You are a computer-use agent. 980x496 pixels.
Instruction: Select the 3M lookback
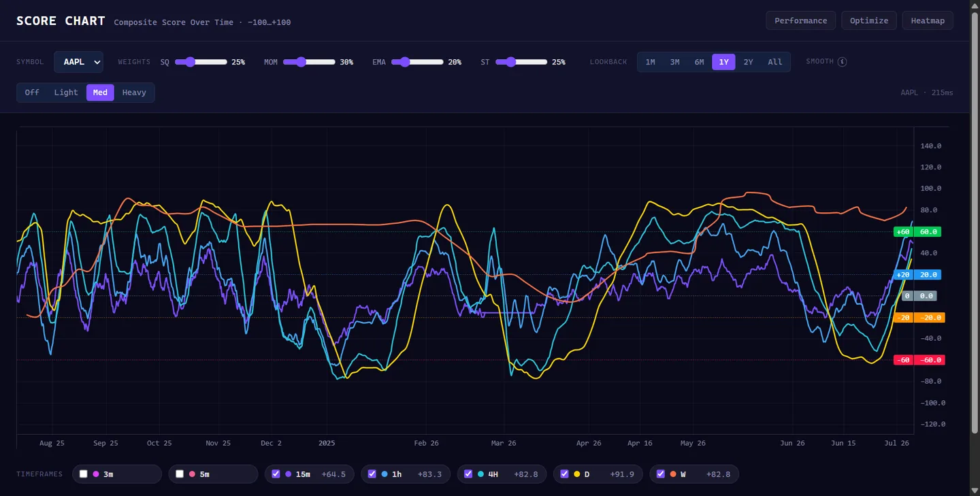(x=674, y=62)
